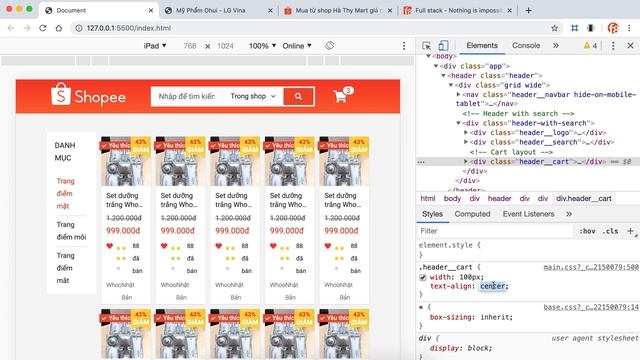
Task: Click the dark extension icon beside grid
Action: click(591, 28)
